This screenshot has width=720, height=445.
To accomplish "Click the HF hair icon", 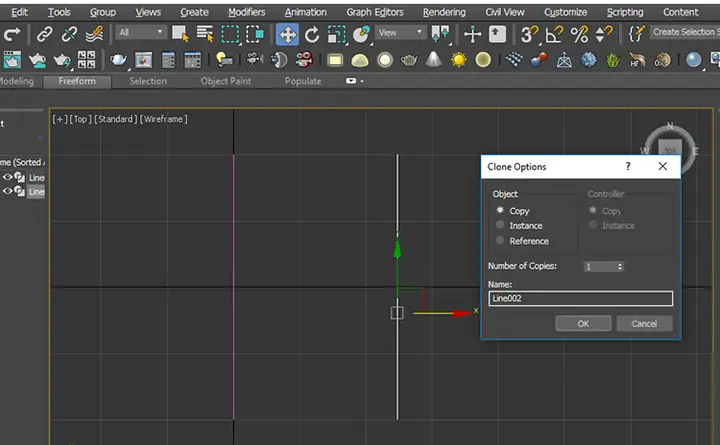I will 637,60.
